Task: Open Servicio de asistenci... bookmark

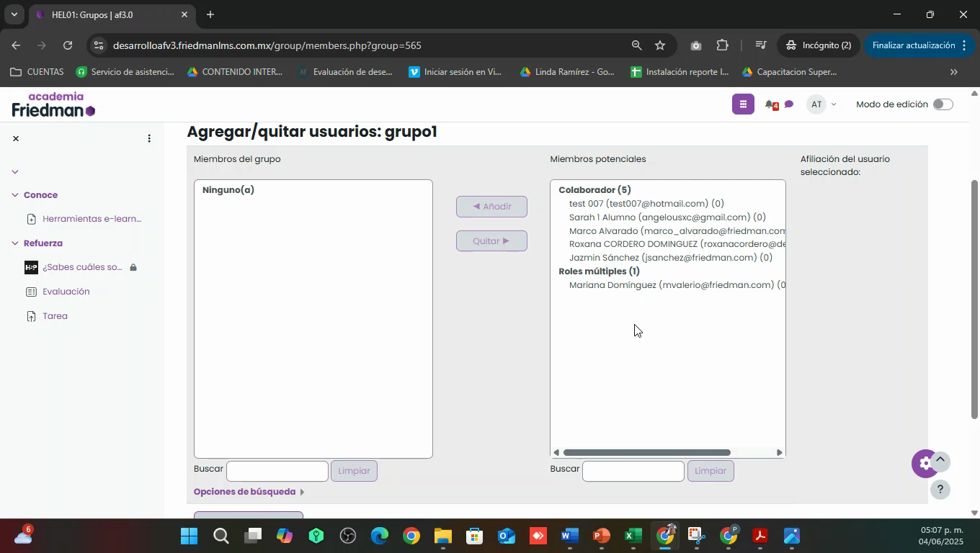Action: [125, 72]
